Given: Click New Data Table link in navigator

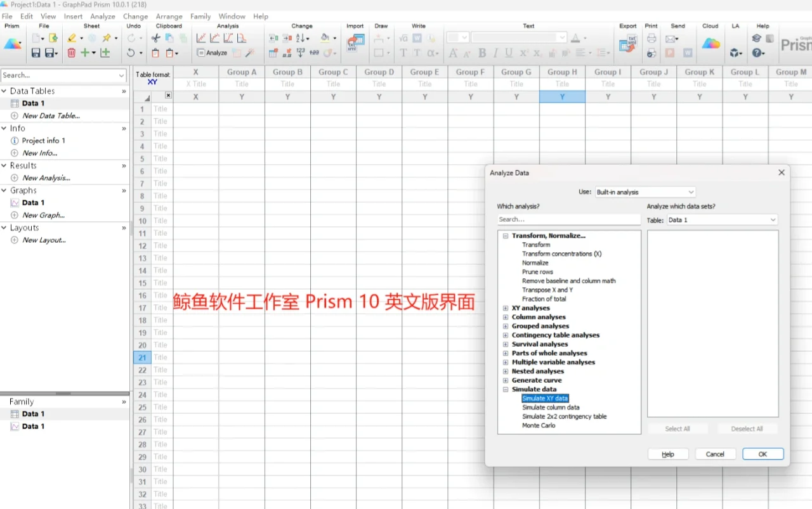Looking at the screenshot, I should (x=51, y=116).
